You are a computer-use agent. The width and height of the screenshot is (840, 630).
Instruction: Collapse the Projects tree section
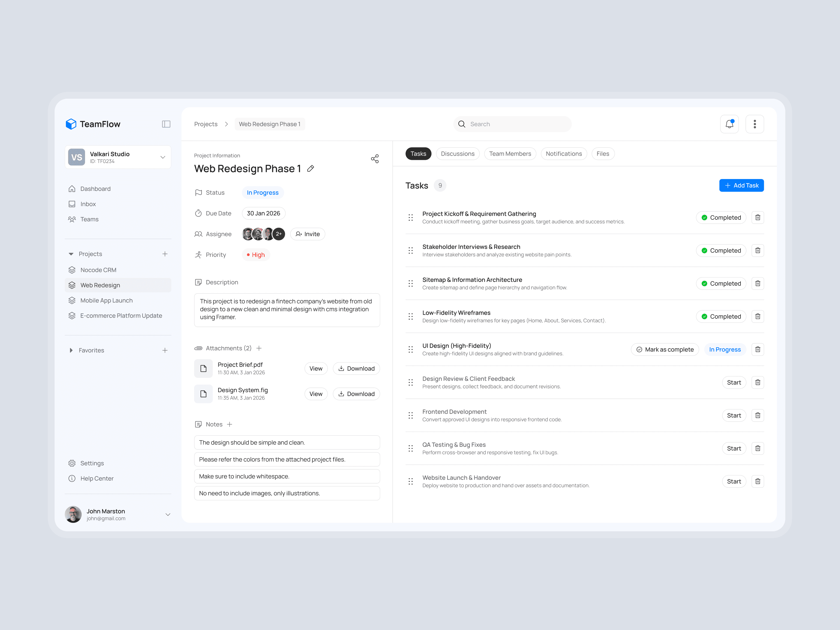click(71, 254)
